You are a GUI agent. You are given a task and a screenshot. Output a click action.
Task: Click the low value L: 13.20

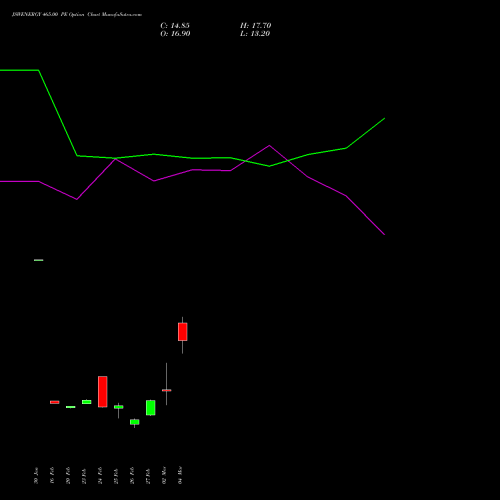[255, 34]
